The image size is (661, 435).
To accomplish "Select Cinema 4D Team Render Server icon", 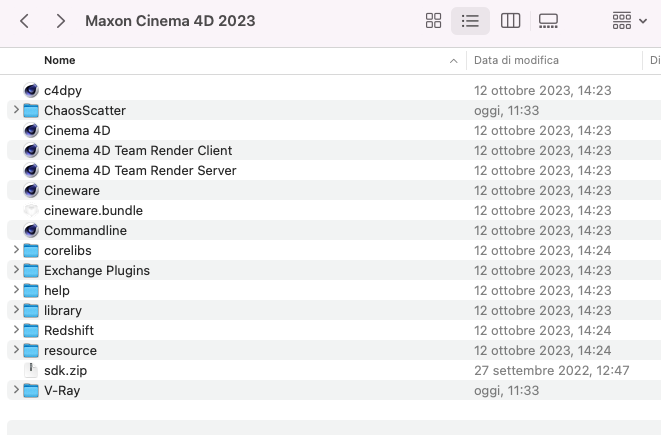I will (31, 170).
